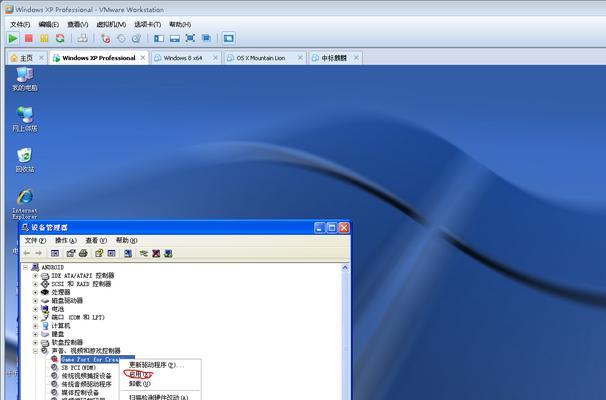
Task: Collapse sound, video and game controllers node
Action: [x=35, y=351]
